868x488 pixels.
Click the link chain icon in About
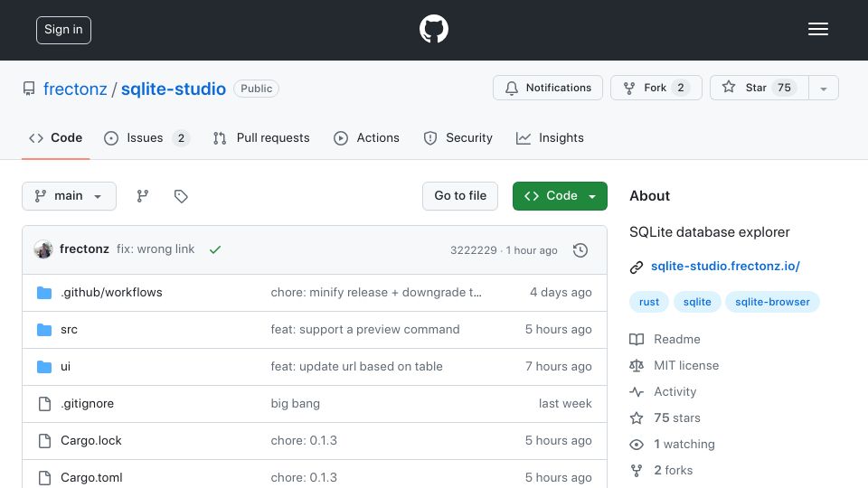click(x=637, y=267)
